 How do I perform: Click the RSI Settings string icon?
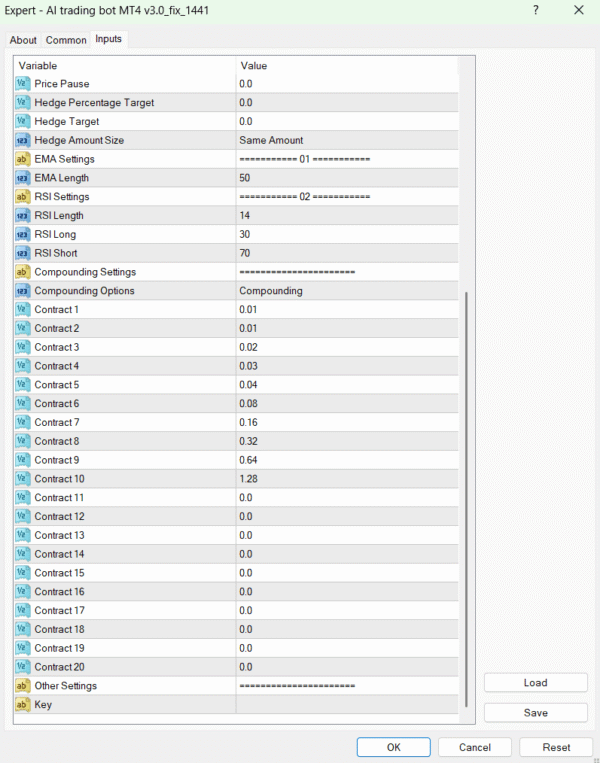(x=22, y=197)
